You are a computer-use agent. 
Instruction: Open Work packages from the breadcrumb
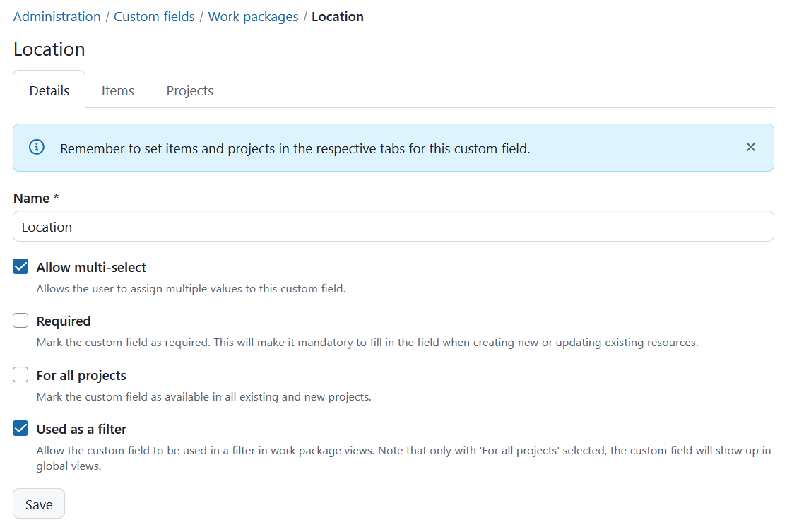(253, 16)
